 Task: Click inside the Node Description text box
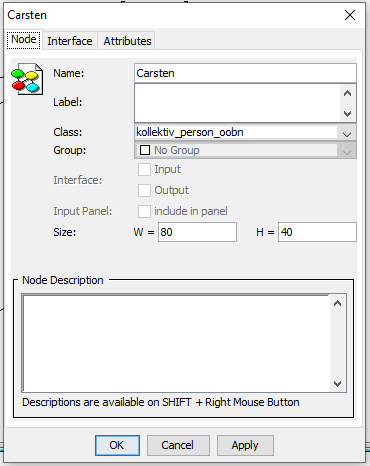[176, 343]
